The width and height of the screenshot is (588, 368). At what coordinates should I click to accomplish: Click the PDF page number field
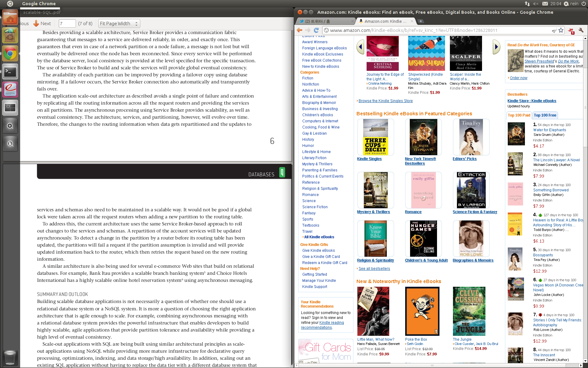[67, 24]
